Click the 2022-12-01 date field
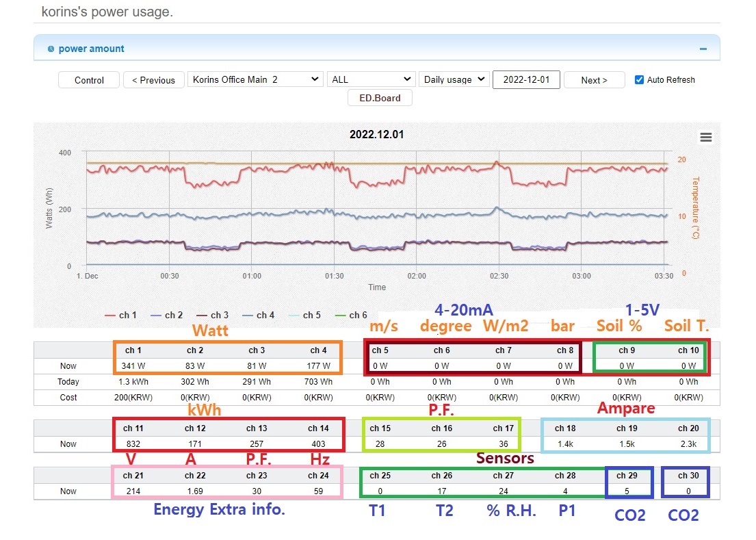 [525, 79]
